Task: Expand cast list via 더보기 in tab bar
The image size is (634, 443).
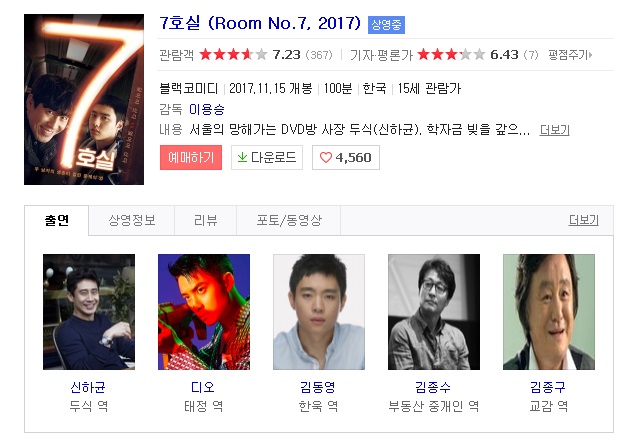Action: (x=583, y=220)
